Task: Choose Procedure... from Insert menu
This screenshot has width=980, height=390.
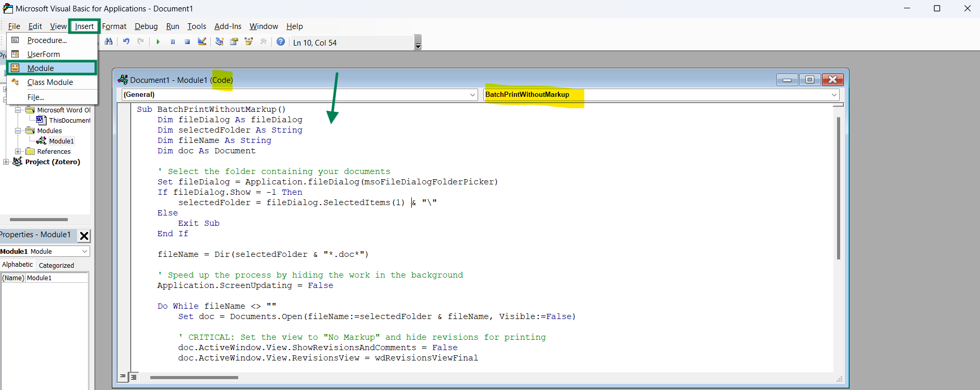Action: [x=52, y=40]
